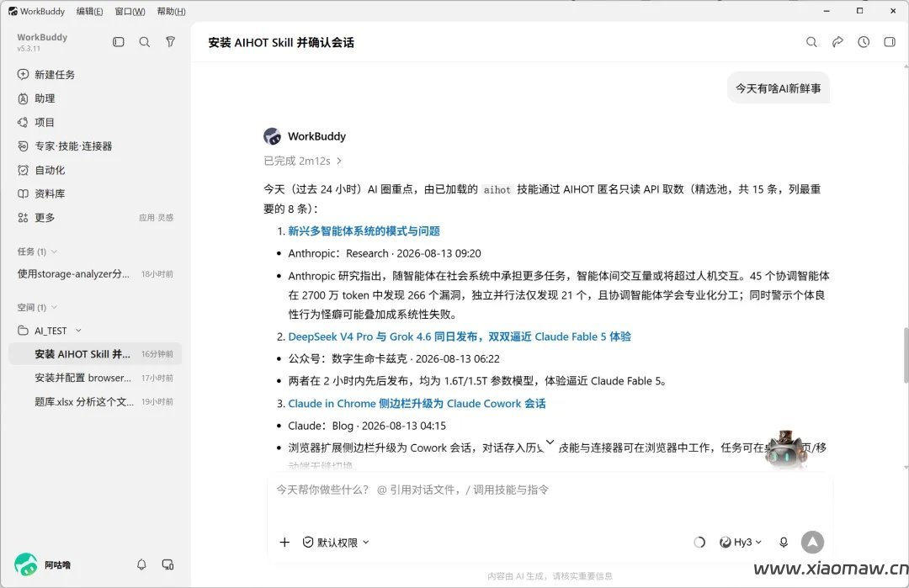Click the version text v5.3.11
The image size is (909, 588).
[29, 49]
